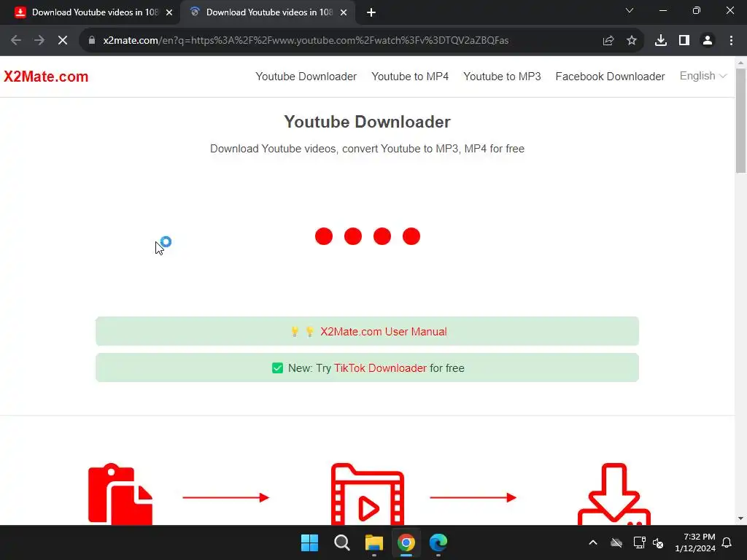Open the notifications bell
This screenshot has width=747, height=560.
tap(727, 542)
